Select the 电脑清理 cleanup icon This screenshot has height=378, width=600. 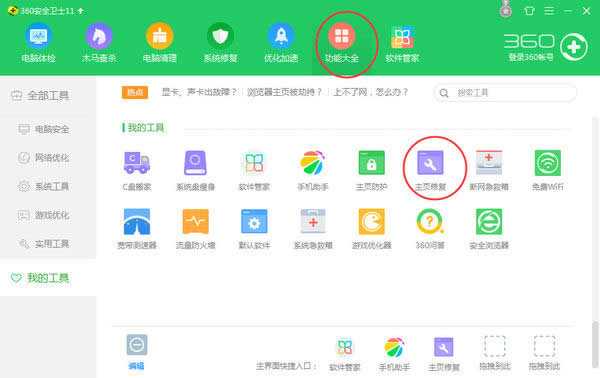(160, 42)
